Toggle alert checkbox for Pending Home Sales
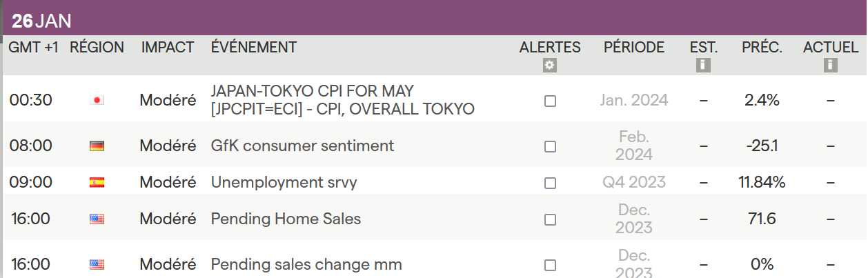Image resolution: width=868 pixels, height=278 pixels. click(x=550, y=219)
